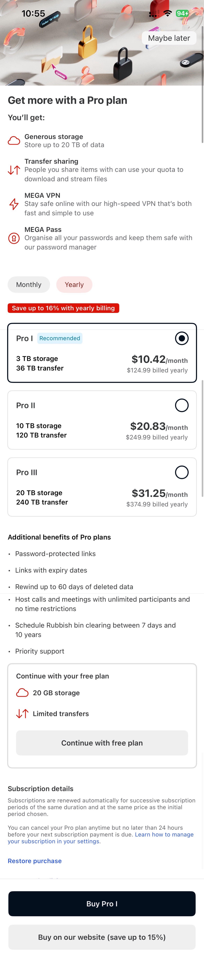Viewport: 204px width, 980px height.
Task: Dismiss with Maybe later button
Action: 169,38
